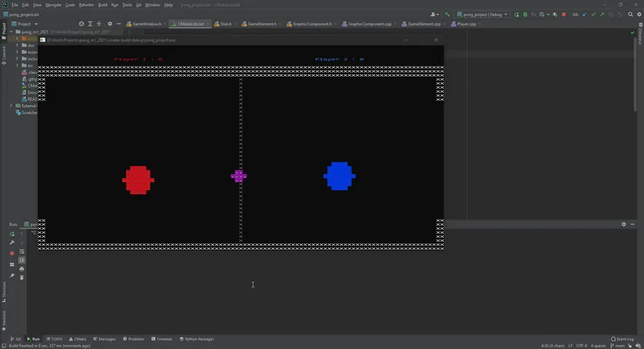Click the blue Player 2 disk in the game window
This screenshot has height=349, width=644.
pos(340,176)
